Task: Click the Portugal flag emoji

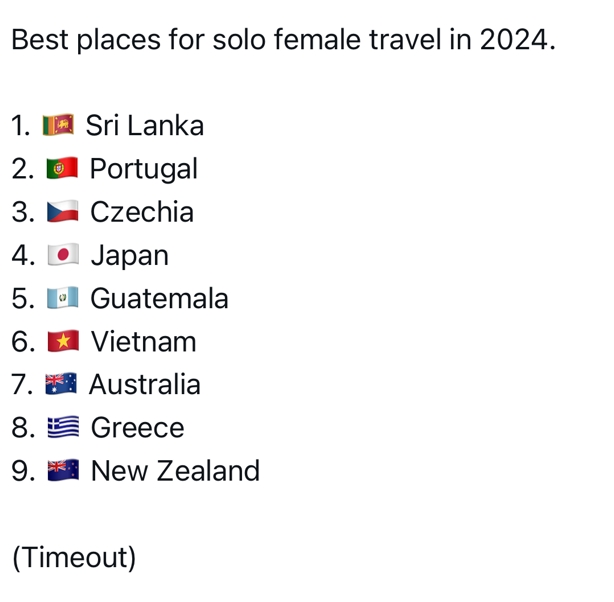Action: (62, 168)
